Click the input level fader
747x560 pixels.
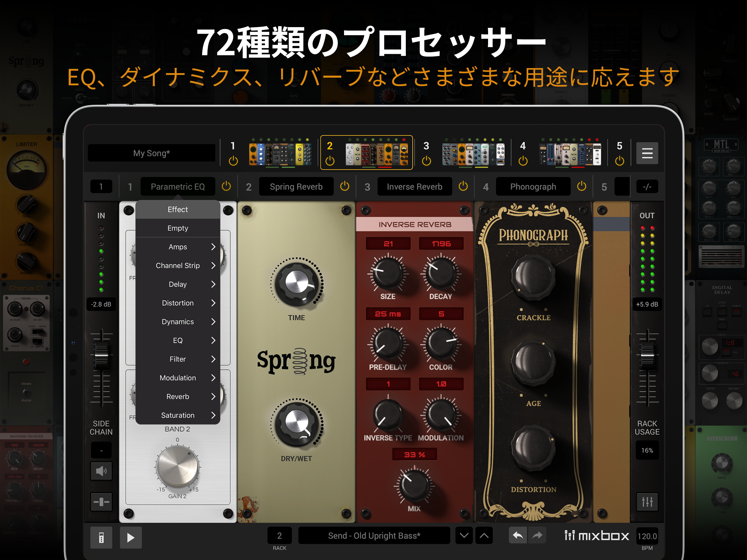coord(101,354)
